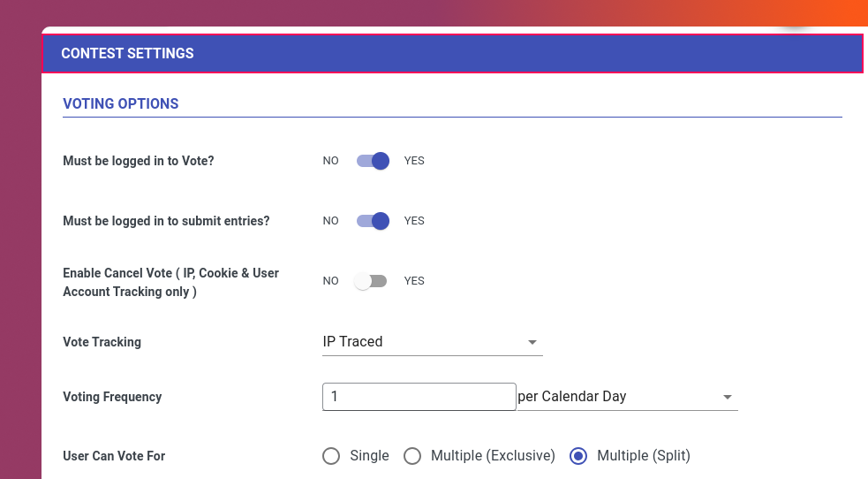
Task: Click YES label beside submit entries toggle
Action: (x=414, y=221)
